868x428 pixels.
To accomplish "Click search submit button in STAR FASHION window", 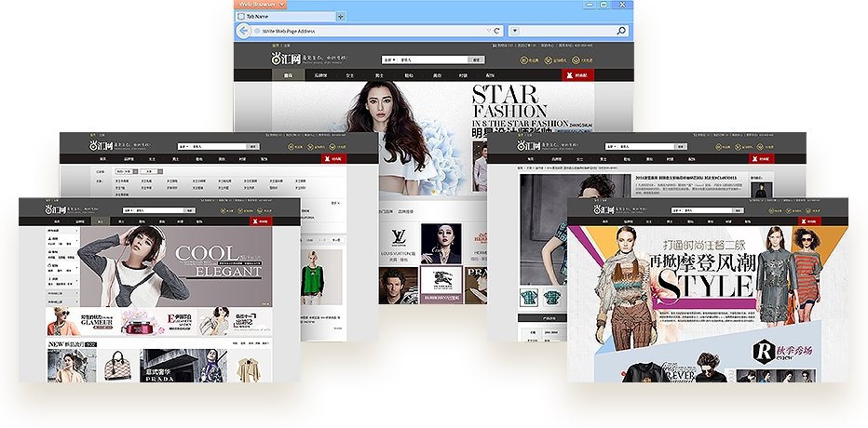I will (476, 60).
